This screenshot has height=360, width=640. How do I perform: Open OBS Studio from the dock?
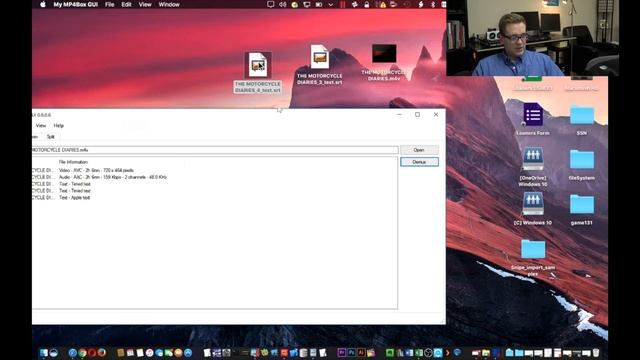(428, 353)
